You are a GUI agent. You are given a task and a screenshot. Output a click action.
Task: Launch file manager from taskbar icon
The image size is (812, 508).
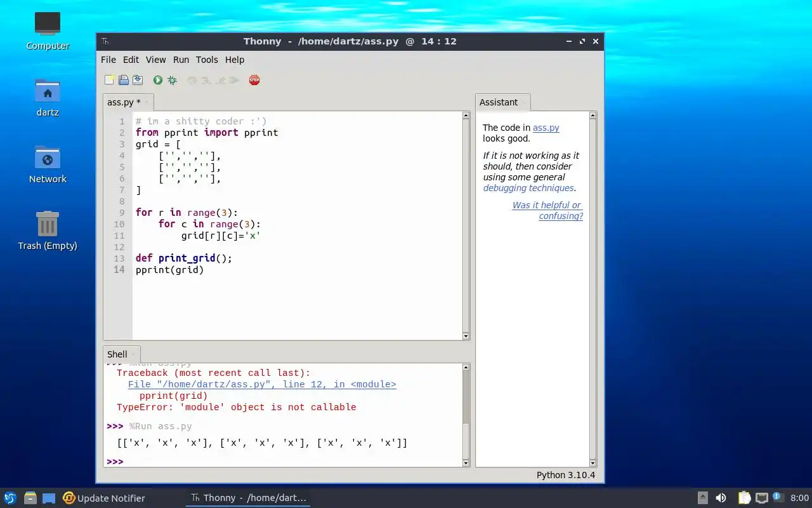coord(30,498)
